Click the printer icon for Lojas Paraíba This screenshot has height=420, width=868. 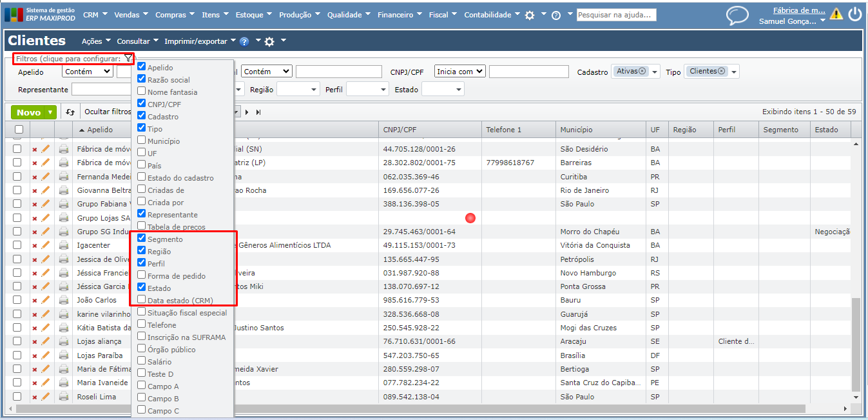(64, 355)
